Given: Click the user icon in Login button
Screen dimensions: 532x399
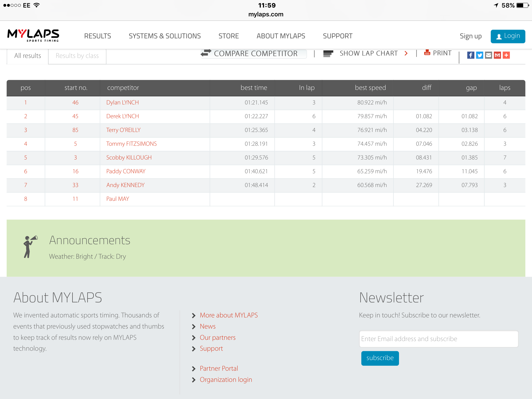Looking at the screenshot, I should 499,37.
